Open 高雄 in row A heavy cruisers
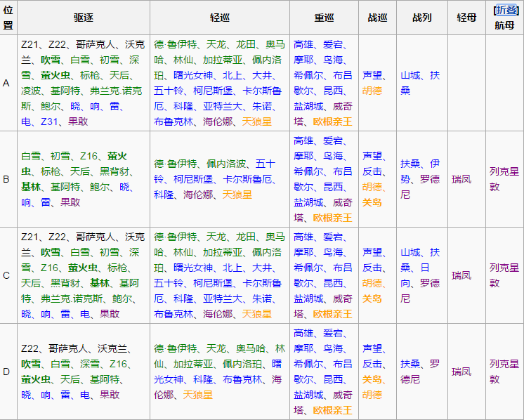This screenshot has height=420, width=524. 303,44
